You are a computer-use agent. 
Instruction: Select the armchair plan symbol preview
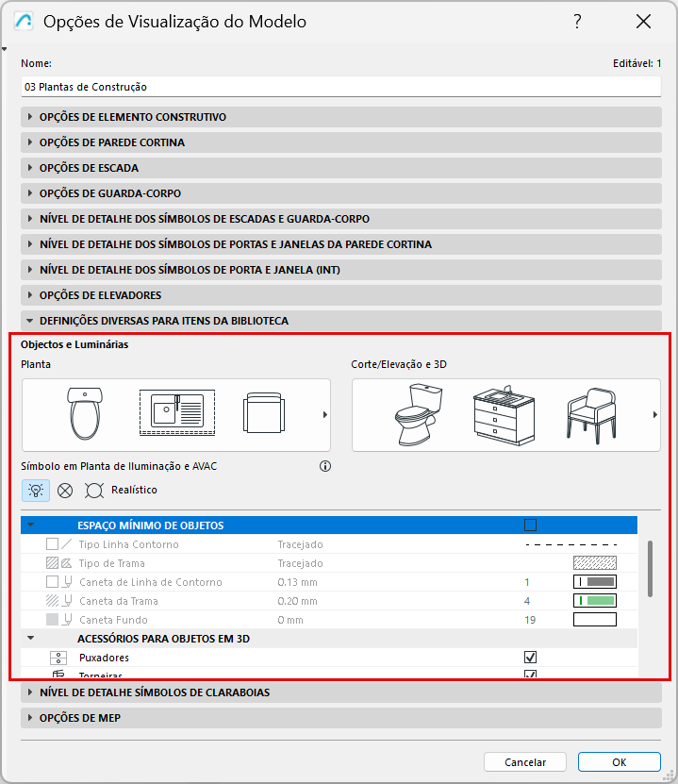pos(264,413)
